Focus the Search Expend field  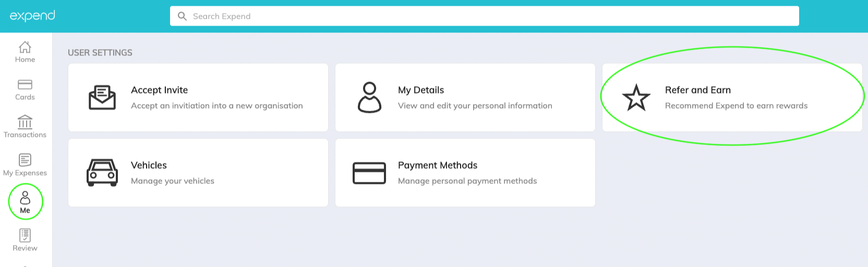tap(484, 16)
